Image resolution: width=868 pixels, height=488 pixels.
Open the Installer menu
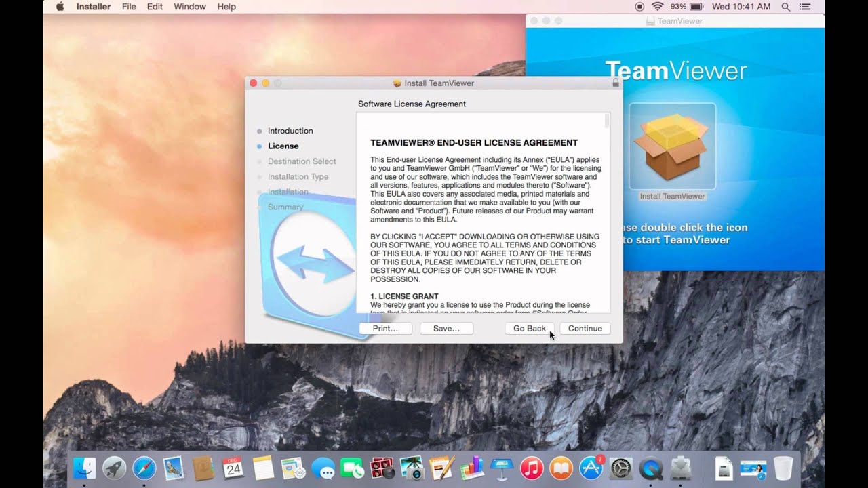(x=94, y=7)
